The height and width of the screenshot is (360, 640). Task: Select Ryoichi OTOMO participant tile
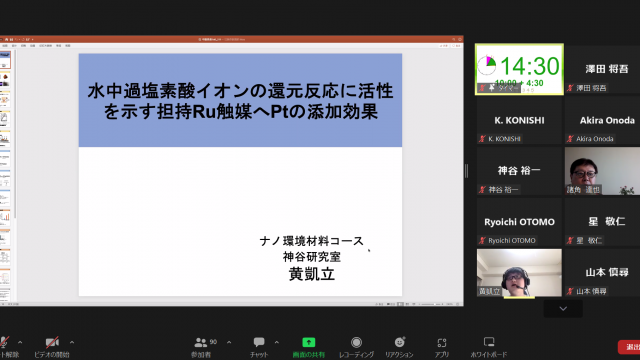519,222
